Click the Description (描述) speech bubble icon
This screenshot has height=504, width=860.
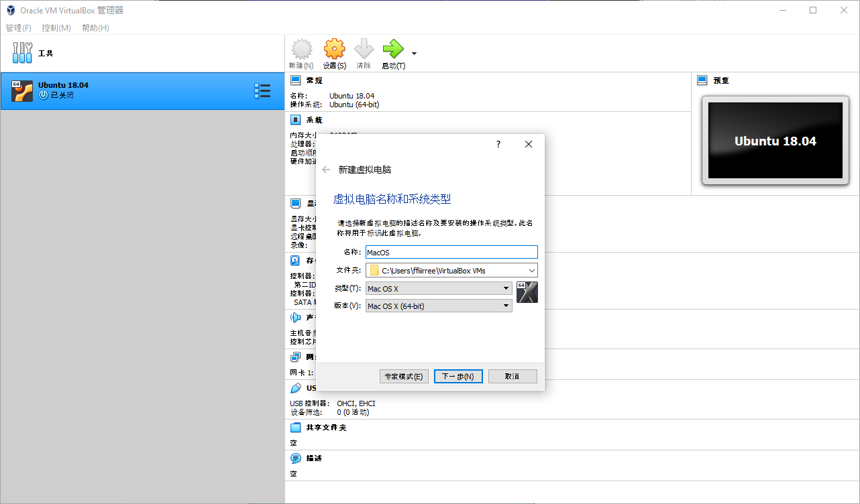(295, 458)
